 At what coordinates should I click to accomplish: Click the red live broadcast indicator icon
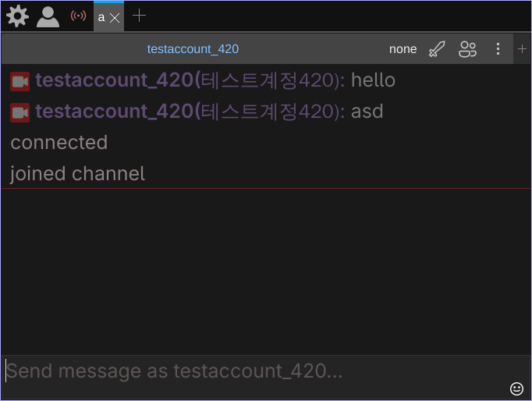(x=78, y=16)
